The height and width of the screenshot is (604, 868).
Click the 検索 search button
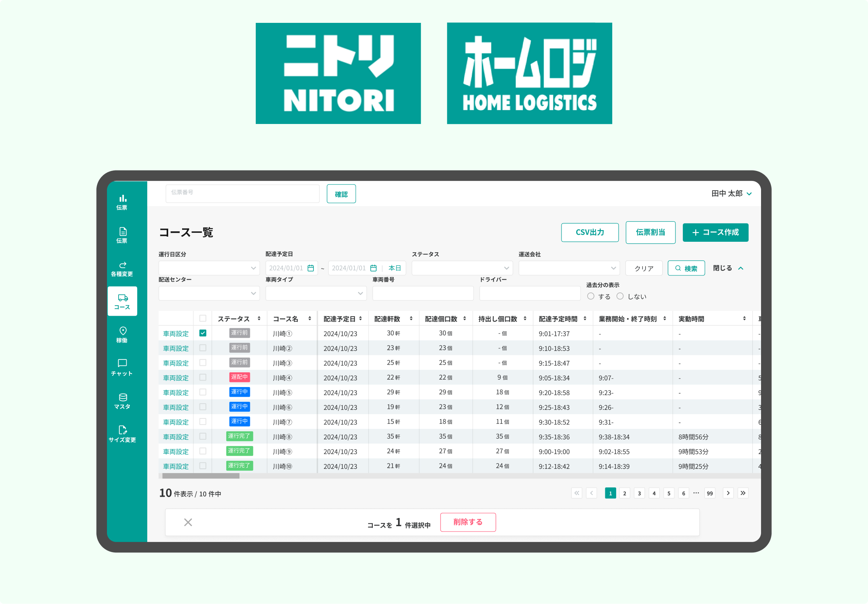[686, 268]
